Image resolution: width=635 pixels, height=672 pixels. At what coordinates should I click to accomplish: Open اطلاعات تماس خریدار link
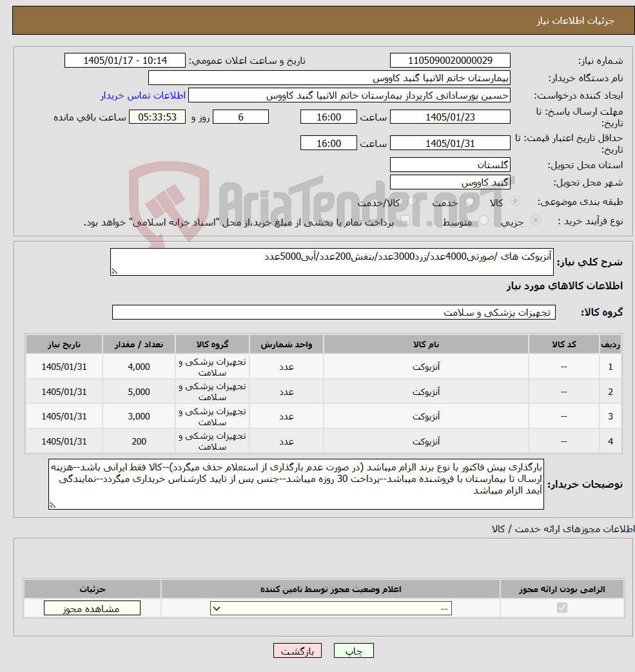point(142,95)
